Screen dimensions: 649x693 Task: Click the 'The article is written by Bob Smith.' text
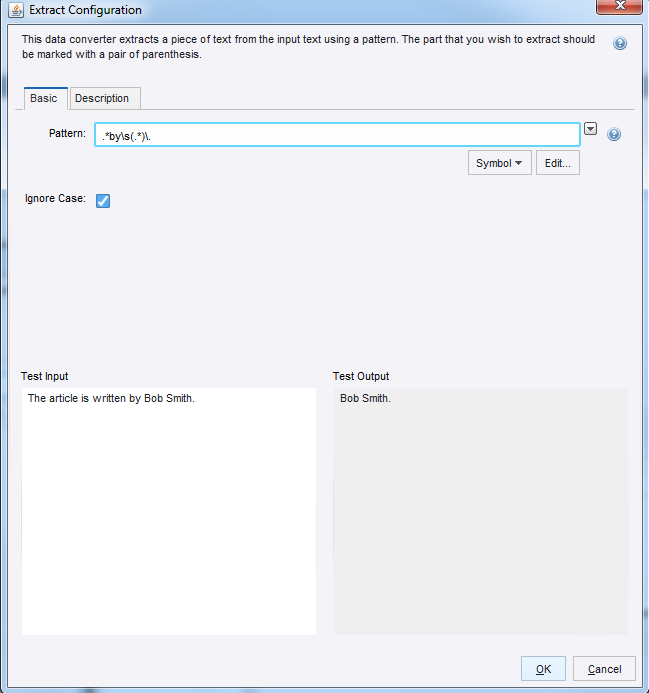(111, 398)
